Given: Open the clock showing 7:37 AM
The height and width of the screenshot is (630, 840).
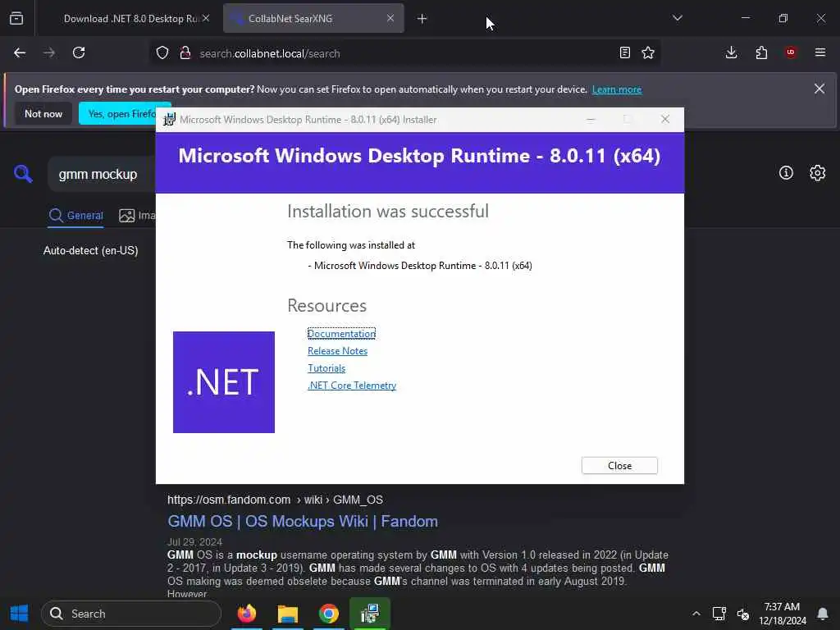Looking at the screenshot, I should tap(782, 614).
